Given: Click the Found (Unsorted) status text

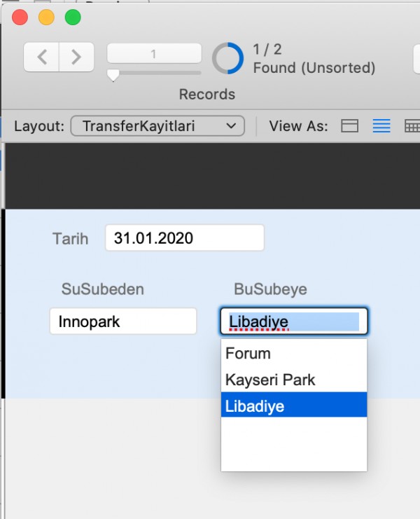Looking at the screenshot, I should click(x=314, y=68).
